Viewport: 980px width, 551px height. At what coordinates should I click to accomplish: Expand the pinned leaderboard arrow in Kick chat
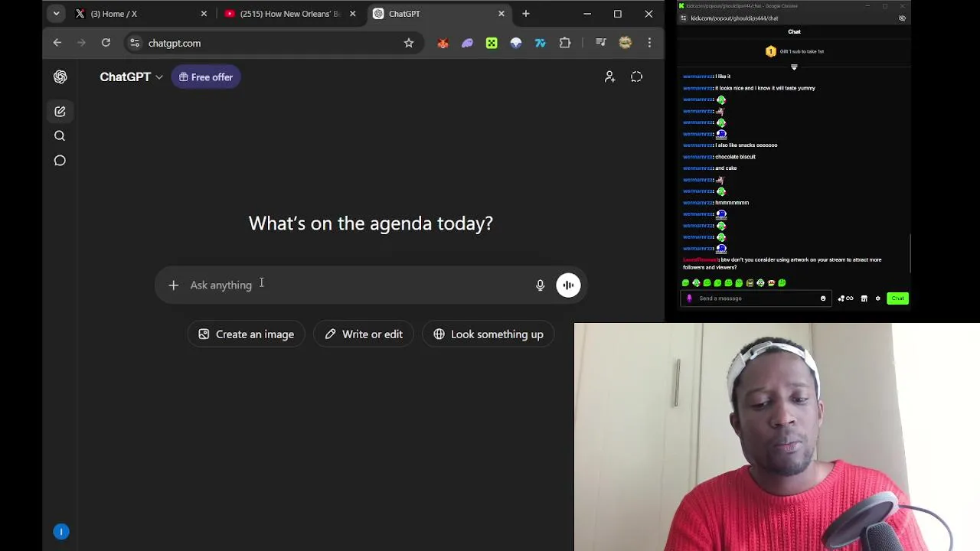794,67
